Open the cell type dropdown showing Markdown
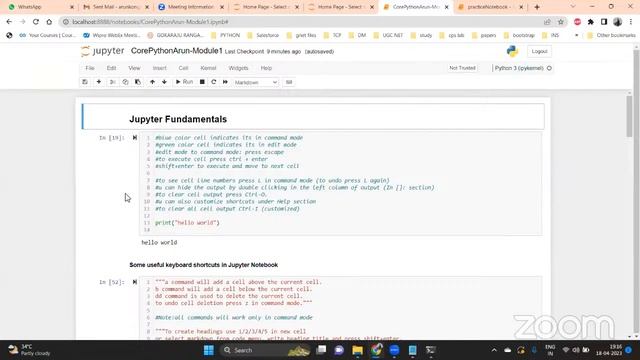640x360 pixels. 256,82
